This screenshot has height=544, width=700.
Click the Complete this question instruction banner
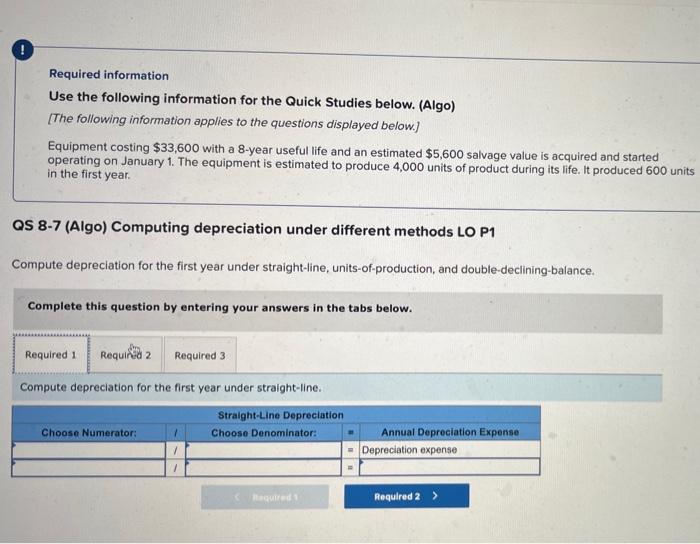coord(338,313)
